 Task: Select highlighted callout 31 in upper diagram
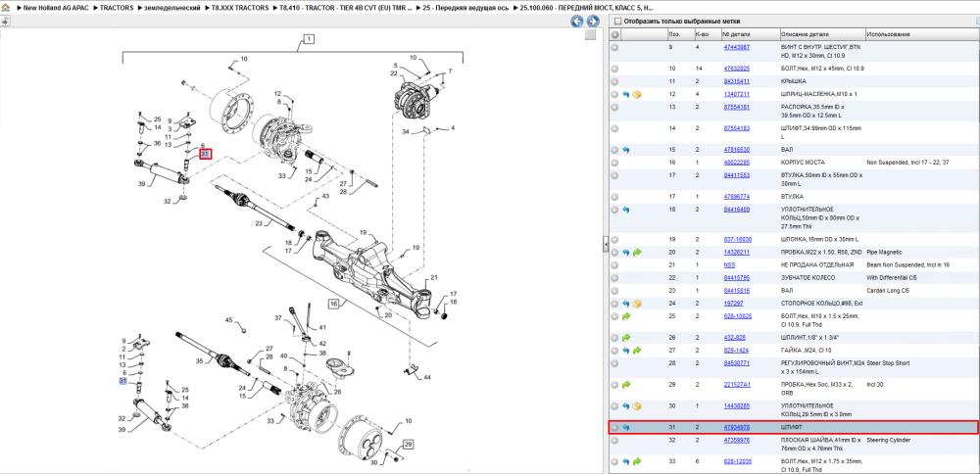[206, 154]
